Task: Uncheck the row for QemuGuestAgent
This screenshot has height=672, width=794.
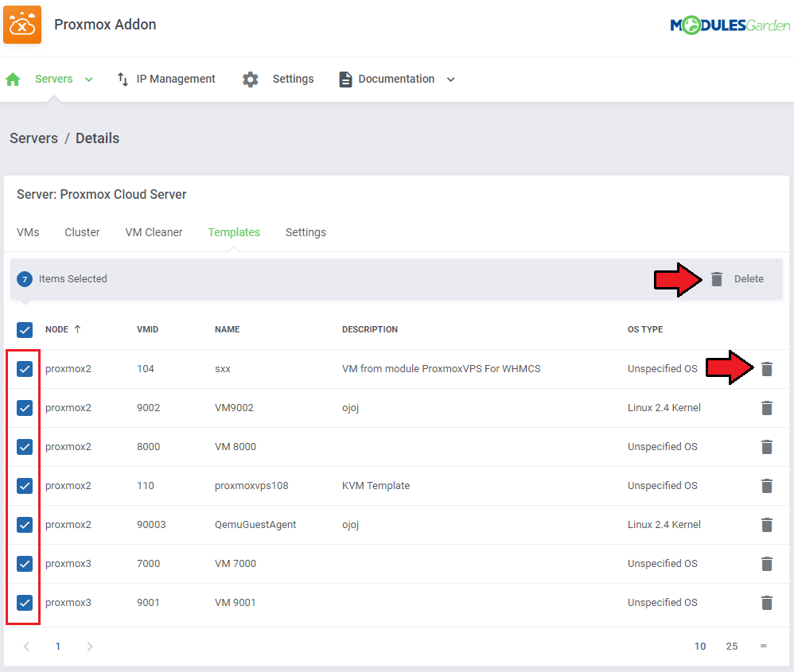Action: pos(25,525)
